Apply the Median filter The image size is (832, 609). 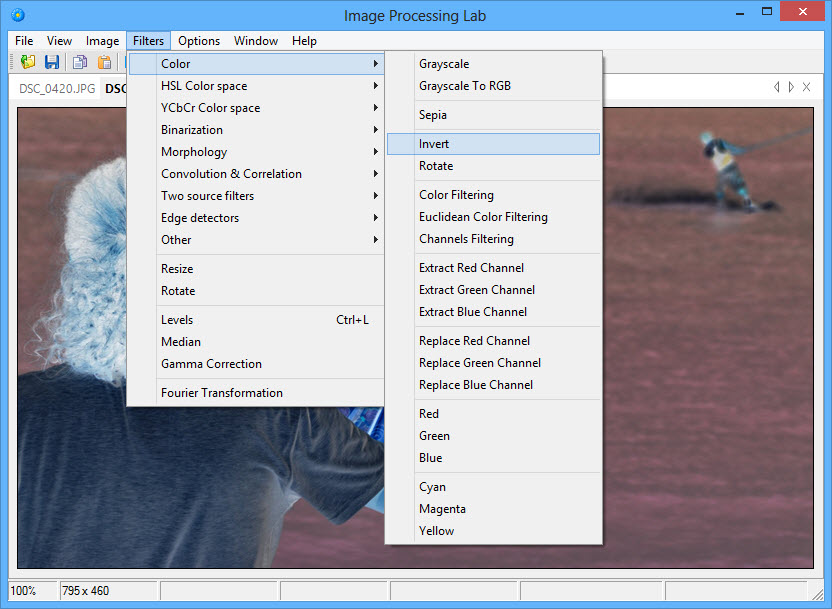256,342
